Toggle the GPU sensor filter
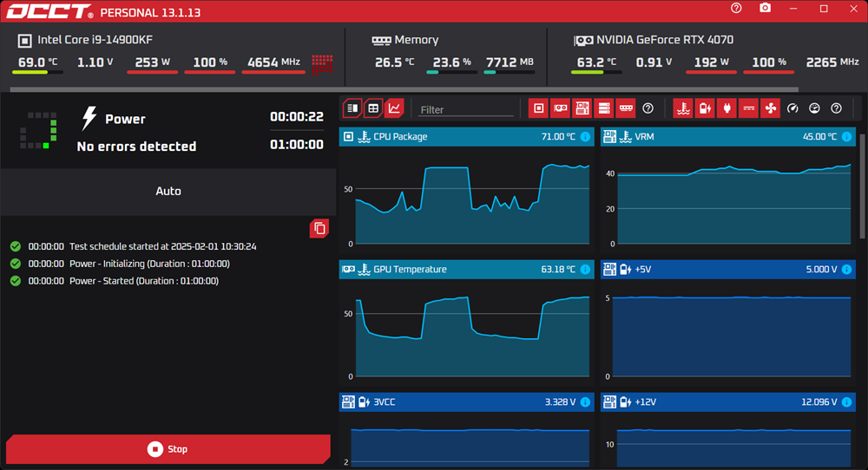The image size is (868, 470). coord(560,108)
